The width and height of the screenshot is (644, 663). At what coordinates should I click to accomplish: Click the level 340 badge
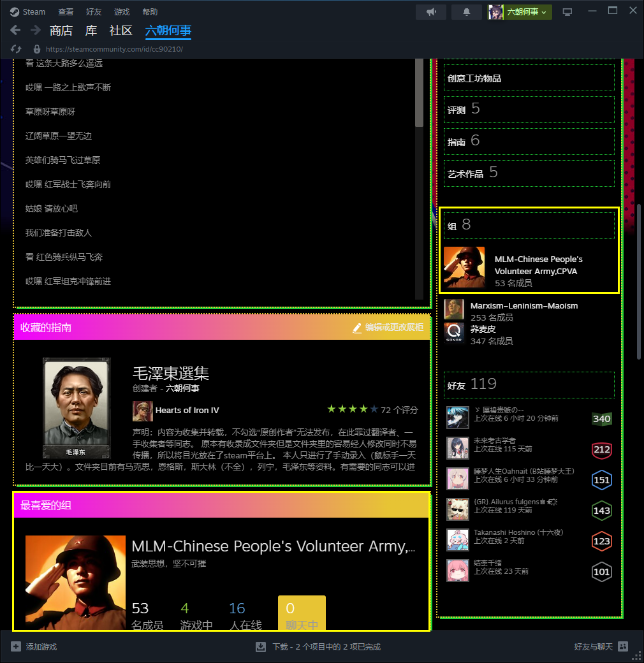point(601,419)
